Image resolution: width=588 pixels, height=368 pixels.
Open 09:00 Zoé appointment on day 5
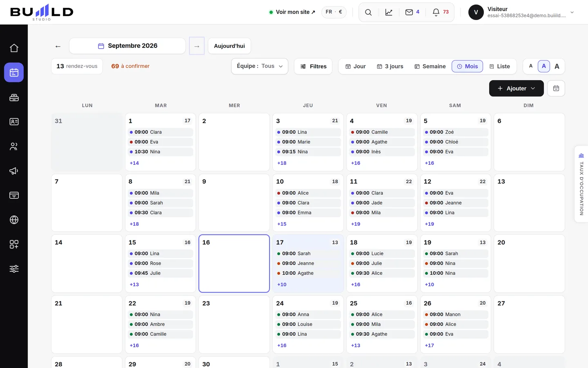pyautogui.click(x=456, y=132)
